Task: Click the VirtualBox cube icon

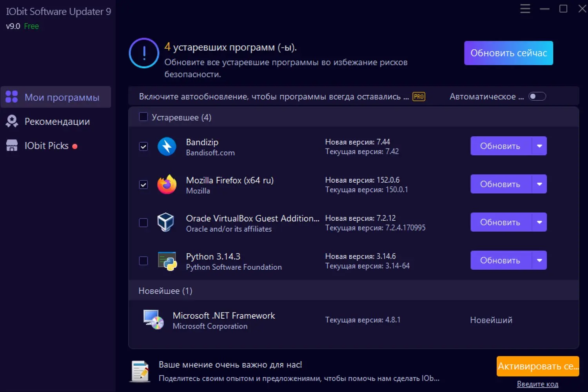Action: (x=166, y=222)
